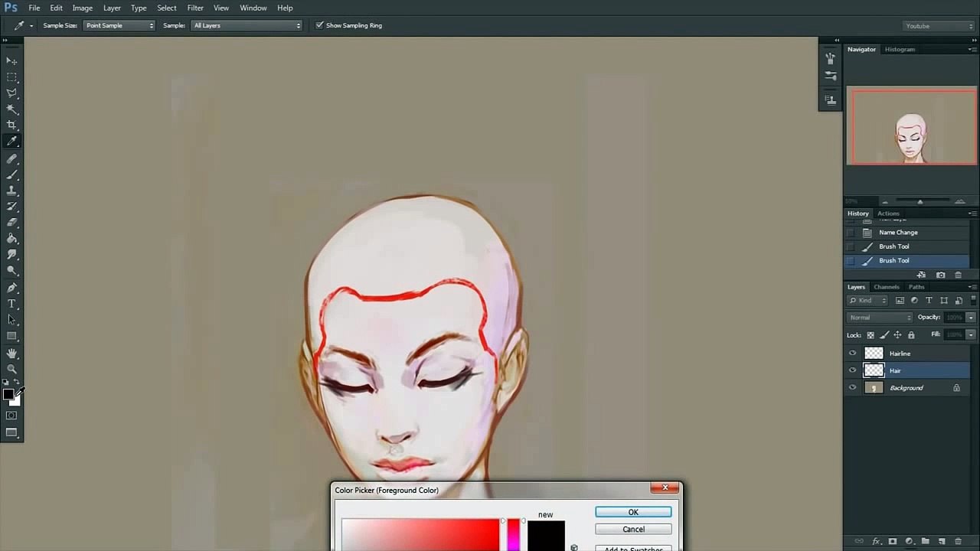Switch to the Paths tab
This screenshot has width=980, height=551.
[916, 287]
